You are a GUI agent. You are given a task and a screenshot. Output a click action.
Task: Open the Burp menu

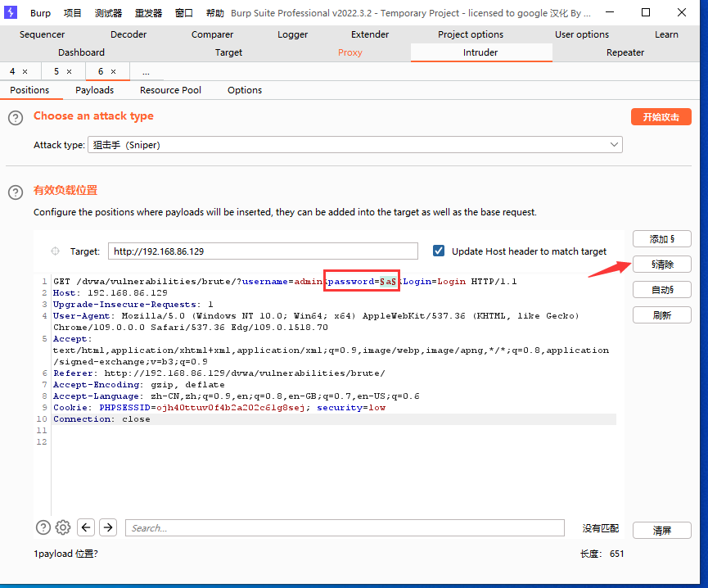(40, 13)
